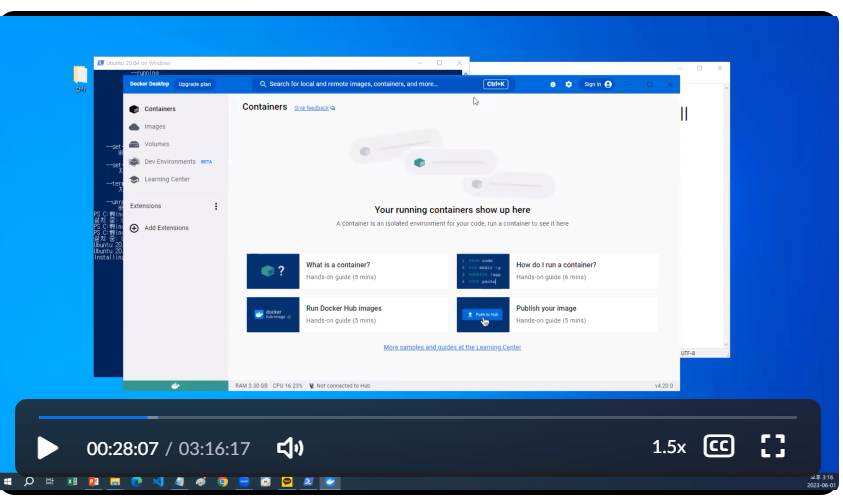Click the Sign in button

tap(599, 84)
